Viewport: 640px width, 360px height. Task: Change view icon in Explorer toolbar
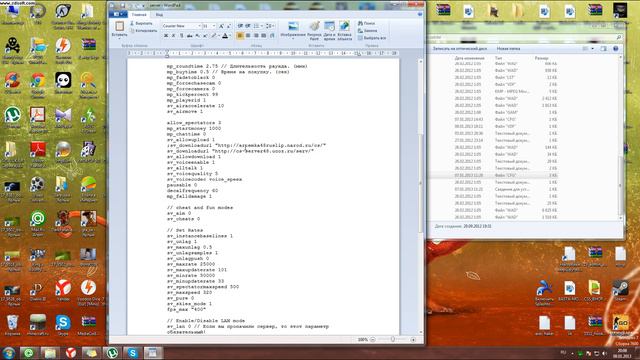point(585,49)
